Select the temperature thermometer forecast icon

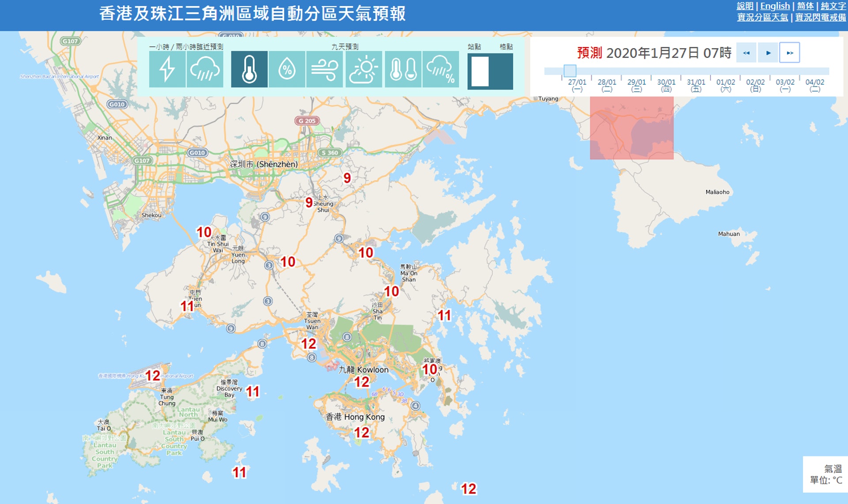(x=249, y=69)
